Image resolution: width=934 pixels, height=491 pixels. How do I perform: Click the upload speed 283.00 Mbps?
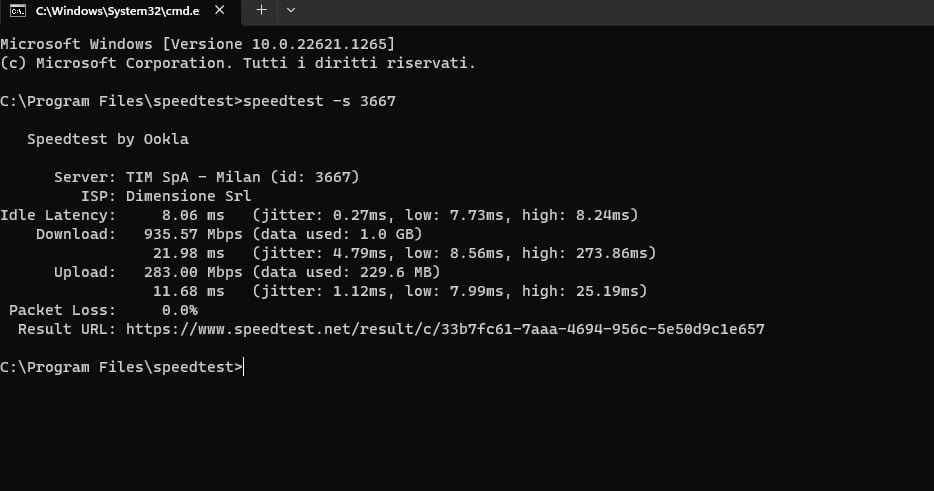[x=193, y=272]
